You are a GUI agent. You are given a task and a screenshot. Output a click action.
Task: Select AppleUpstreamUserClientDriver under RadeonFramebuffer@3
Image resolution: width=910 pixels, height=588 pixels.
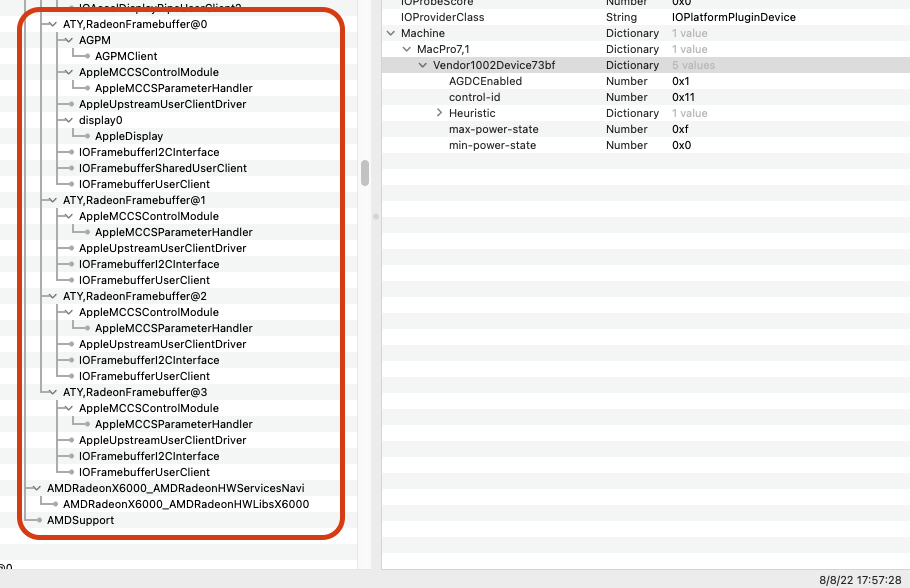162,441
